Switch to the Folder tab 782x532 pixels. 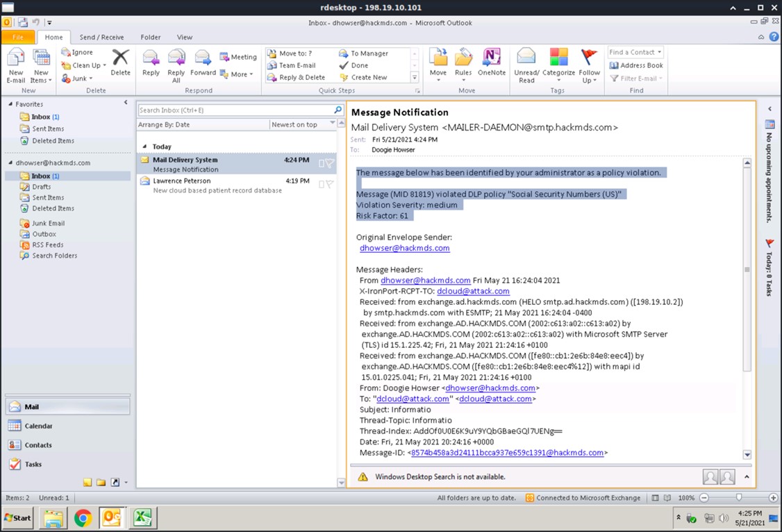150,38
